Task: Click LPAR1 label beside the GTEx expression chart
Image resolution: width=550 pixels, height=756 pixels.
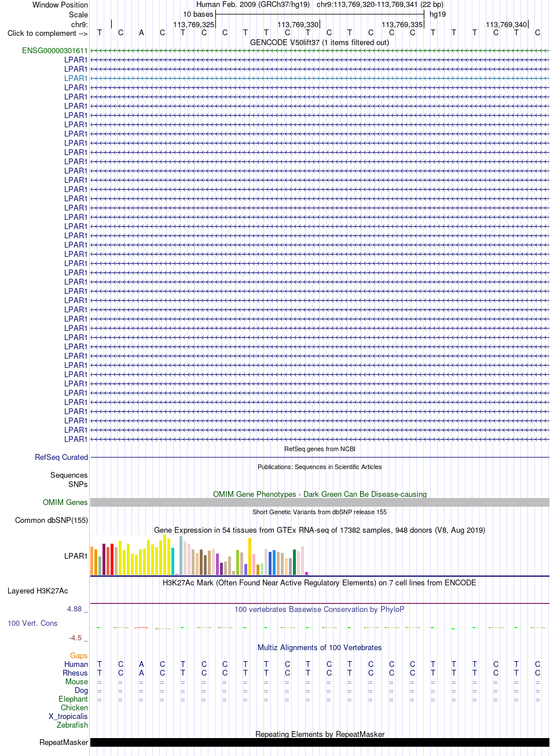Action: (76, 556)
